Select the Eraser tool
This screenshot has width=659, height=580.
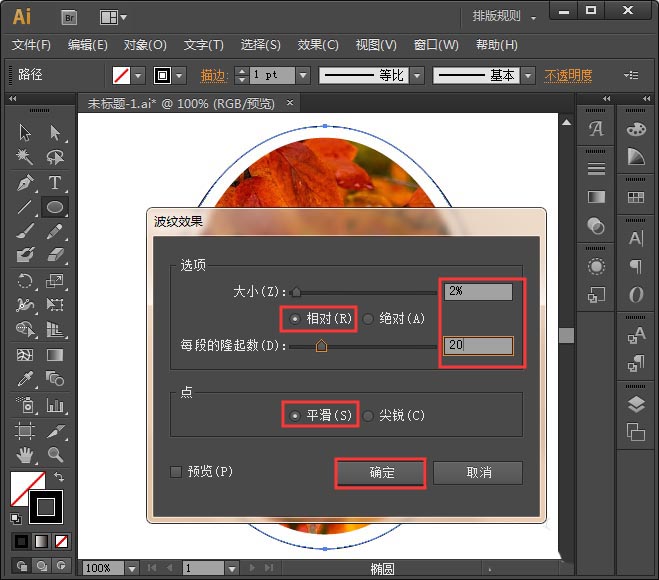pos(55,254)
